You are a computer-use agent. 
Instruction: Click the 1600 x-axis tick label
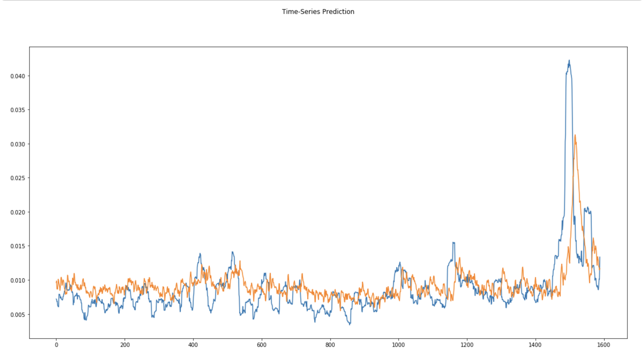coord(604,345)
